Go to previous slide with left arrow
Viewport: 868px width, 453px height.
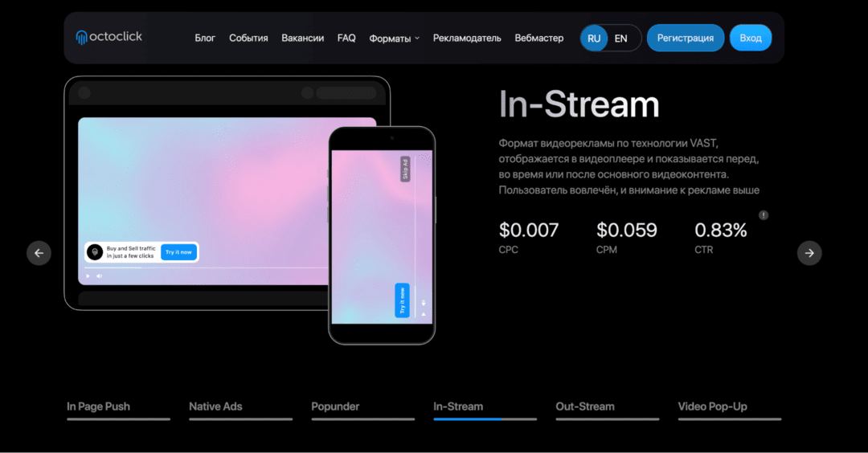coord(39,253)
